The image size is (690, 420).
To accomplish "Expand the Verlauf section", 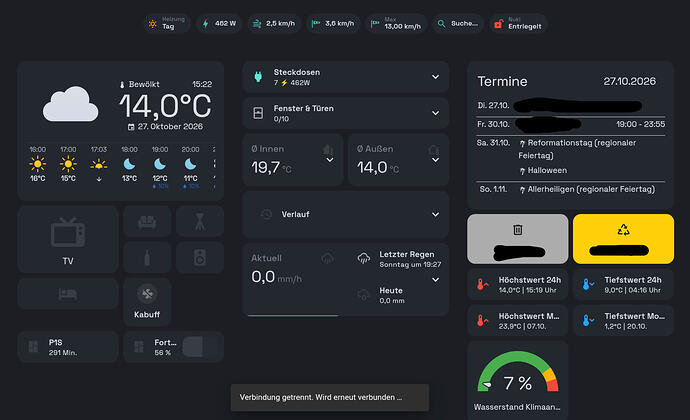I will click(435, 214).
